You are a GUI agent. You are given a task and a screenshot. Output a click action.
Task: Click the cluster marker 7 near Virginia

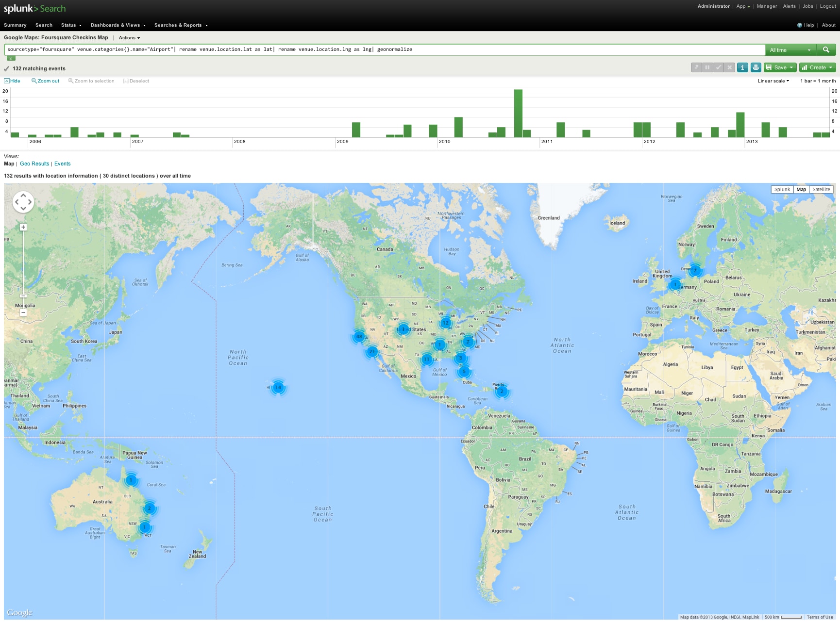tap(468, 342)
